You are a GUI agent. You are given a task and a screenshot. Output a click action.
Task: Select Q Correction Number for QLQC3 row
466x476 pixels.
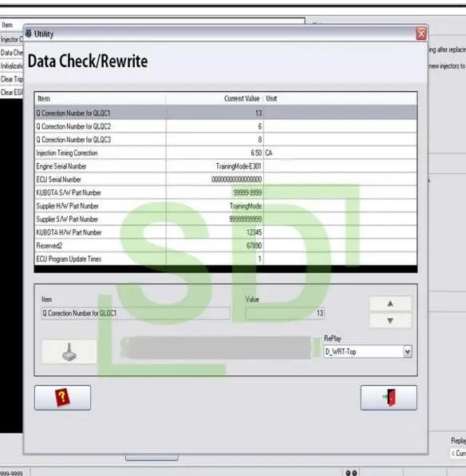pyautogui.click(x=226, y=140)
